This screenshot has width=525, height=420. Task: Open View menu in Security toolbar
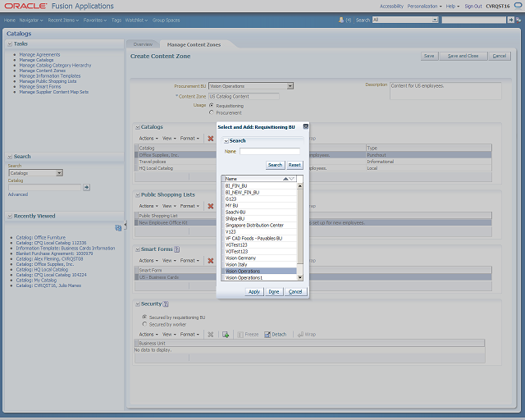[169, 334]
